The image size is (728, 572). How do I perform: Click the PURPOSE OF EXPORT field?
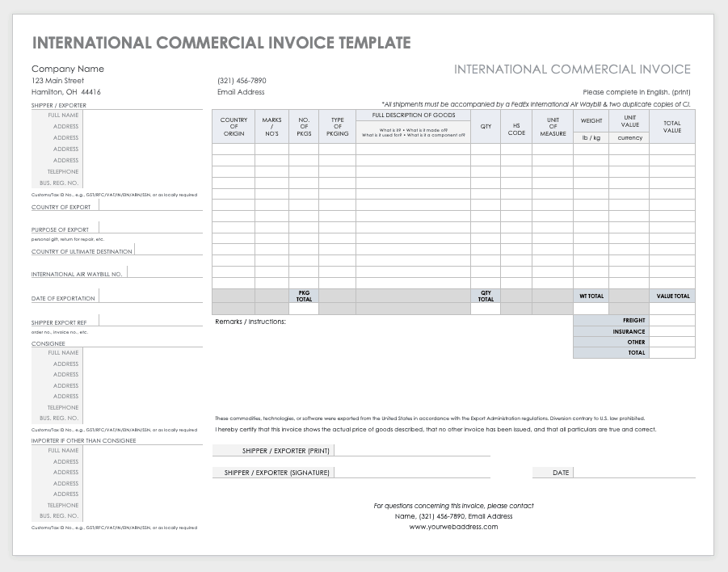point(151,228)
